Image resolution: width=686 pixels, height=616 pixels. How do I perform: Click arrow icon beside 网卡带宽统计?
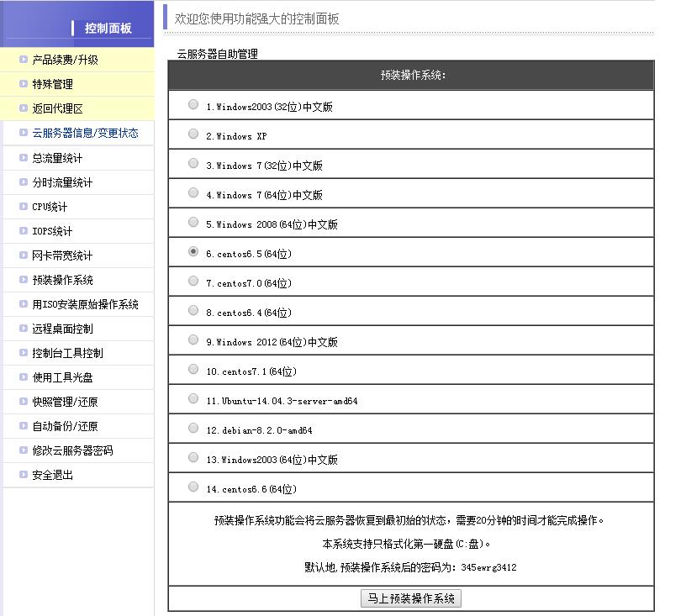click(x=24, y=255)
